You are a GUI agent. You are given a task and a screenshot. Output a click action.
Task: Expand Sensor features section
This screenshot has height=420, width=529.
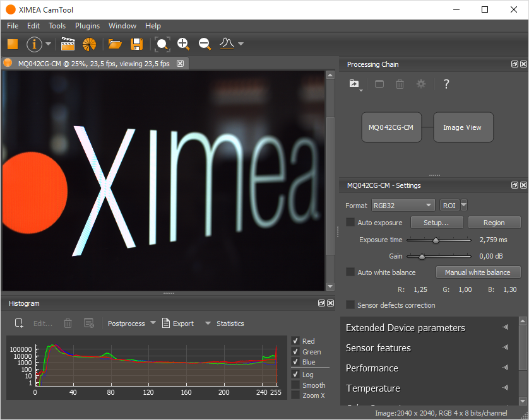pyautogui.click(x=429, y=348)
